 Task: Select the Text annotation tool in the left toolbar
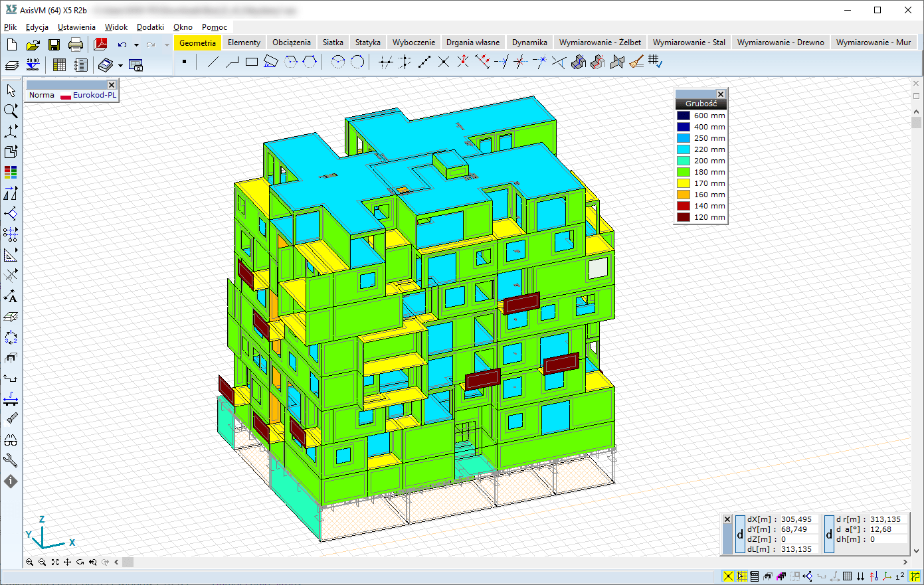(11, 297)
